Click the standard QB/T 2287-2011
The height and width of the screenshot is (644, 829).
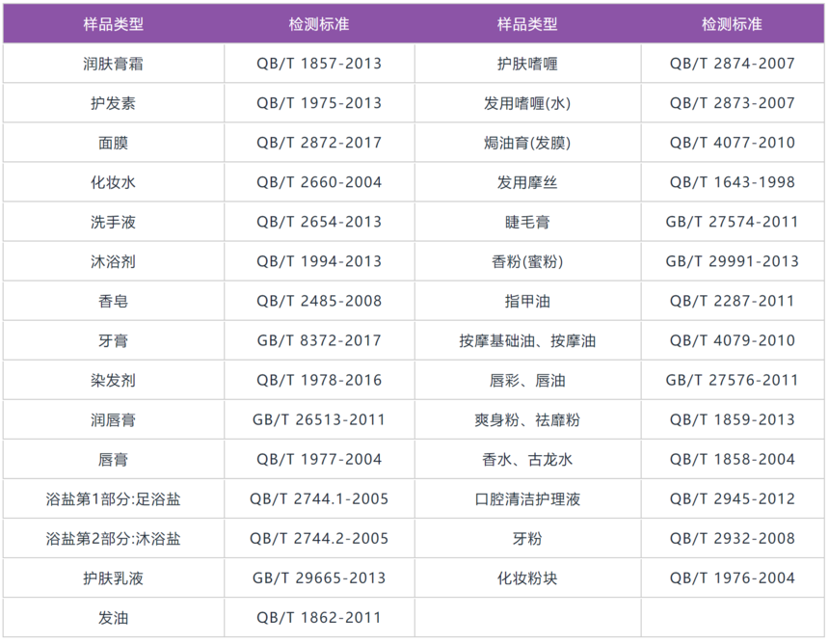733,301
